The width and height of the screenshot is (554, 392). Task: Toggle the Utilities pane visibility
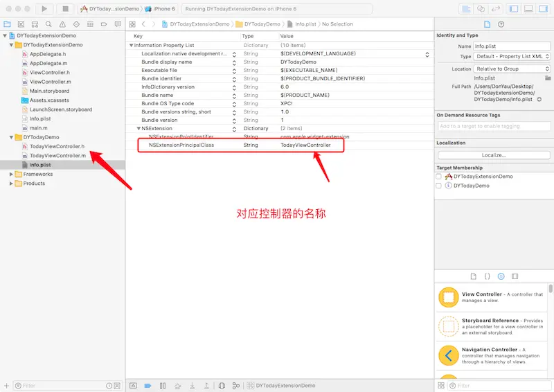coord(543,9)
